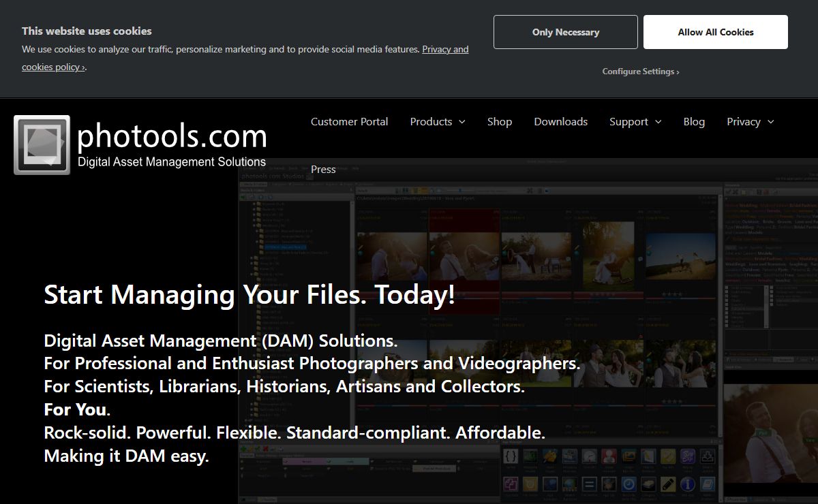
Task: Click the Privacy menu chevron arrow
Action: click(771, 122)
